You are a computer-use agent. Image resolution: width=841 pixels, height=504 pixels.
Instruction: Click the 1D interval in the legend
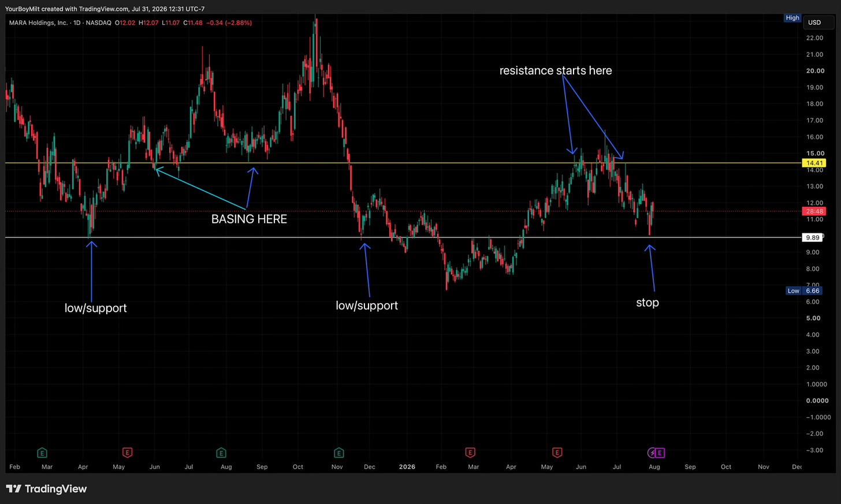(77, 23)
